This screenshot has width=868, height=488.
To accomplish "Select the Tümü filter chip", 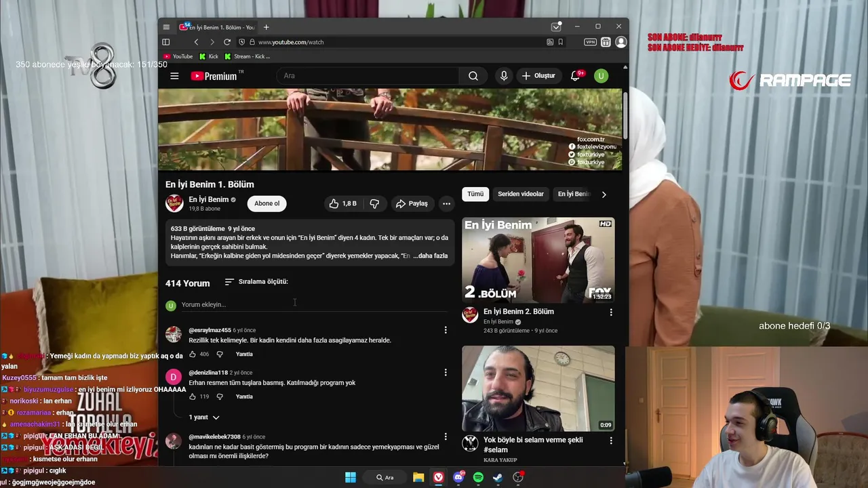I will click(475, 194).
